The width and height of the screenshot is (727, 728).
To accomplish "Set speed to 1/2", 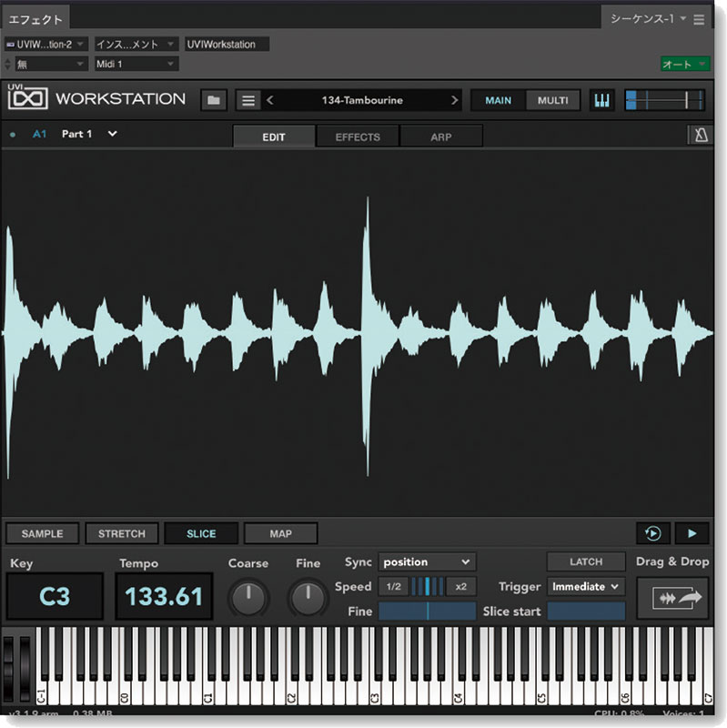I will coord(394,587).
